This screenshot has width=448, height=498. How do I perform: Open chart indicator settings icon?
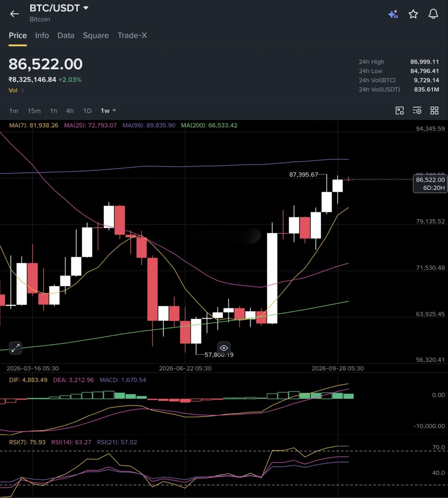(x=417, y=110)
